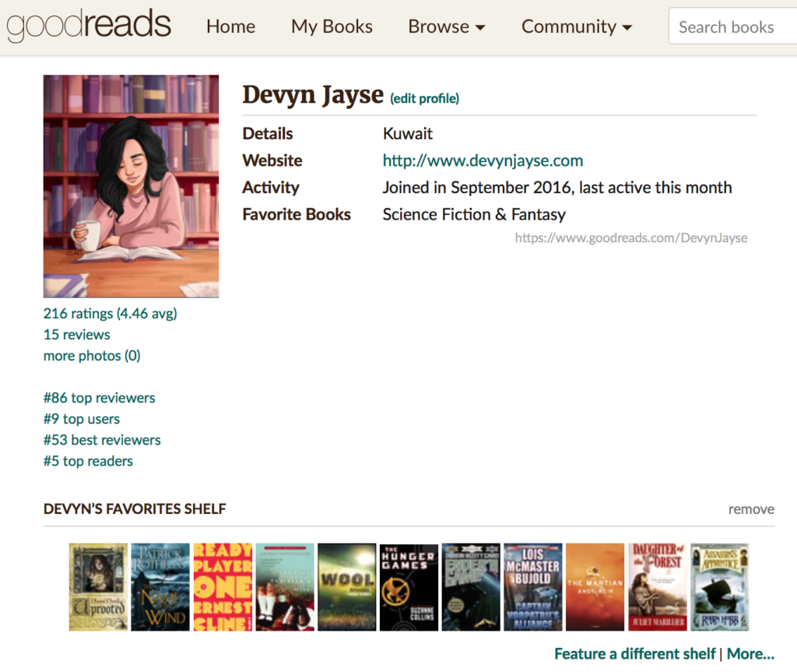797x672 pixels.
Task: Go to My Books
Action: [332, 26]
